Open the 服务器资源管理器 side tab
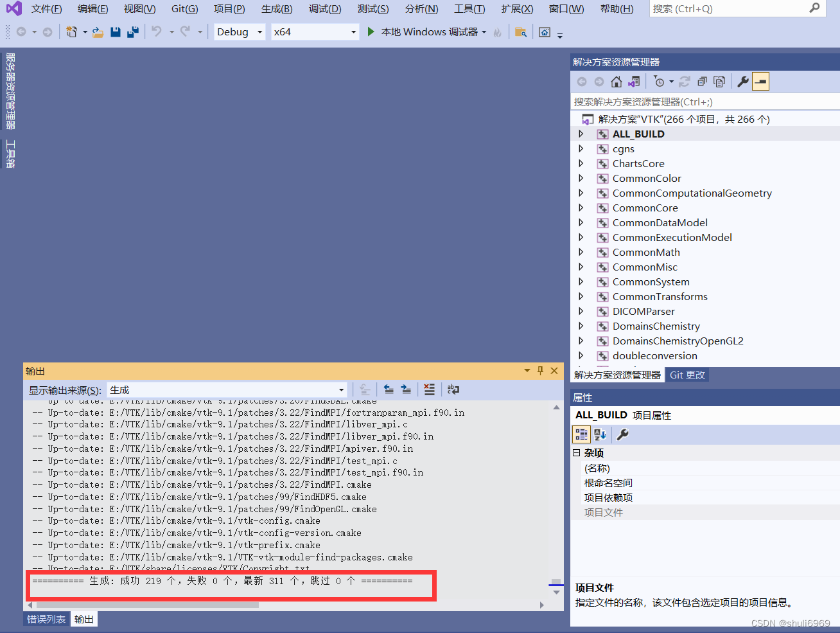This screenshot has width=840, height=633. [10, 91]
